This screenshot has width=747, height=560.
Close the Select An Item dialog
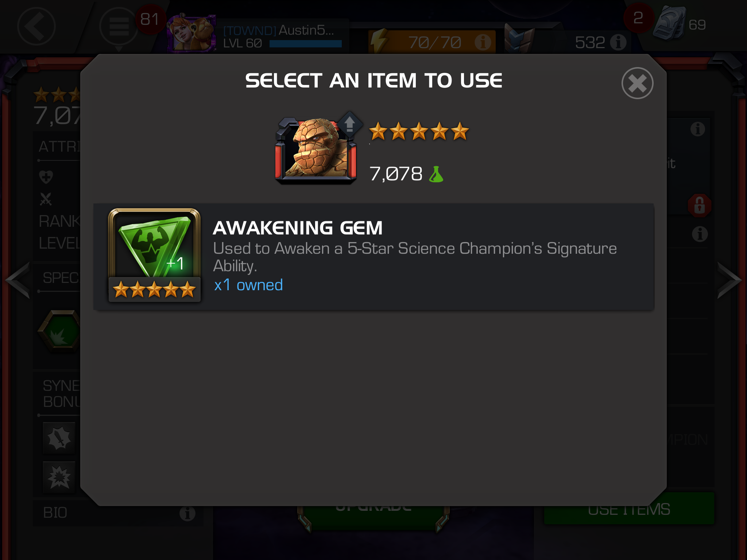[637, 83]
